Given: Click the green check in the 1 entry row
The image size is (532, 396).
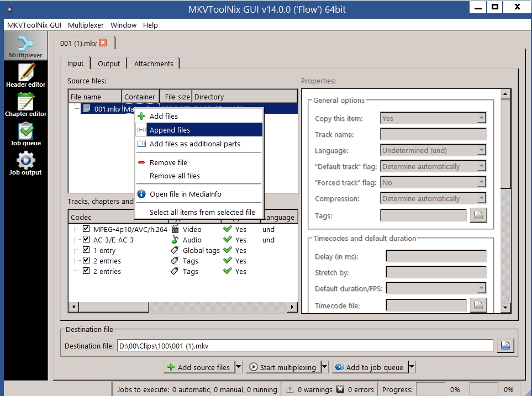Looking at the screenshot, I should [x=227, y=250].
